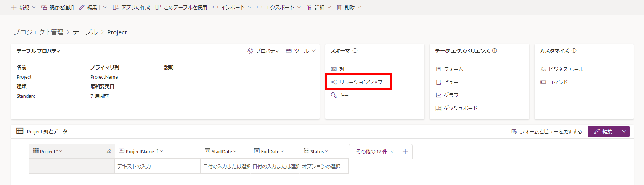Click the プロパティ gear button
The image size is (644, 185).
click(263, 51)
